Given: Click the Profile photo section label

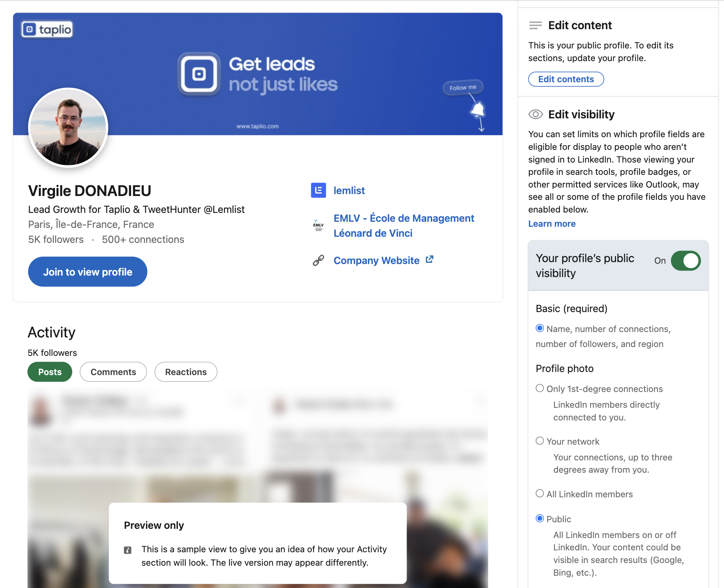Looking at the screenshot, I should point(565,369).
